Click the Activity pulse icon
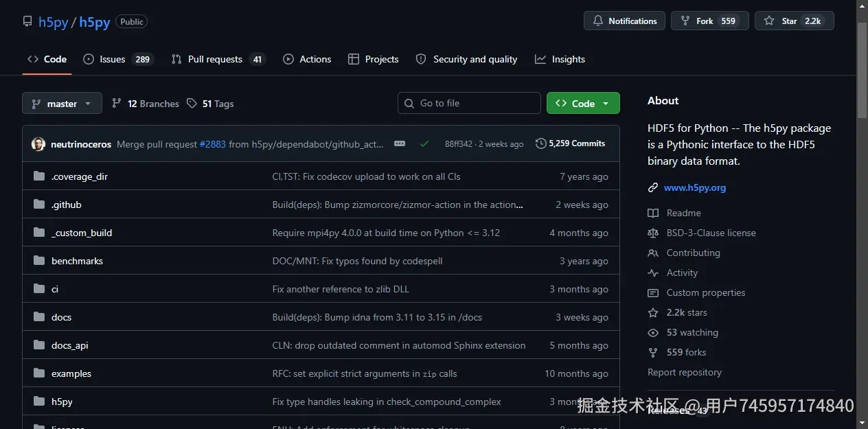This screenshot has width=868, height=429. pos(653,273)
